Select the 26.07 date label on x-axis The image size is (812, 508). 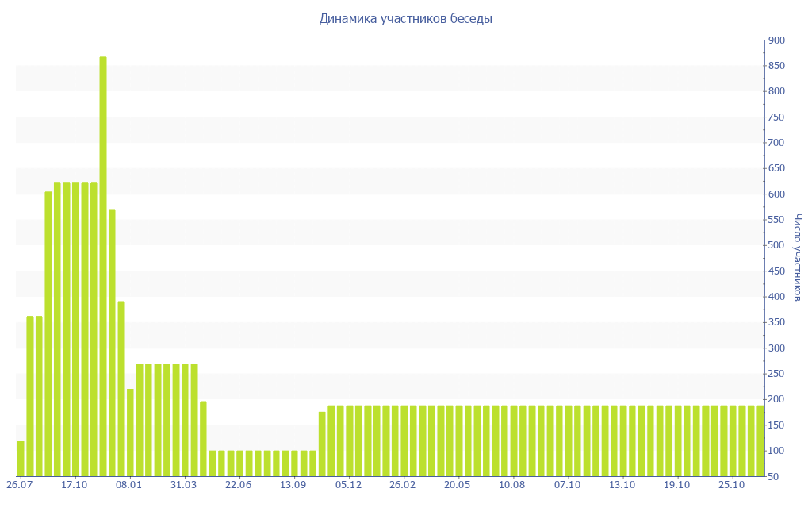click(x=19, y=485)
